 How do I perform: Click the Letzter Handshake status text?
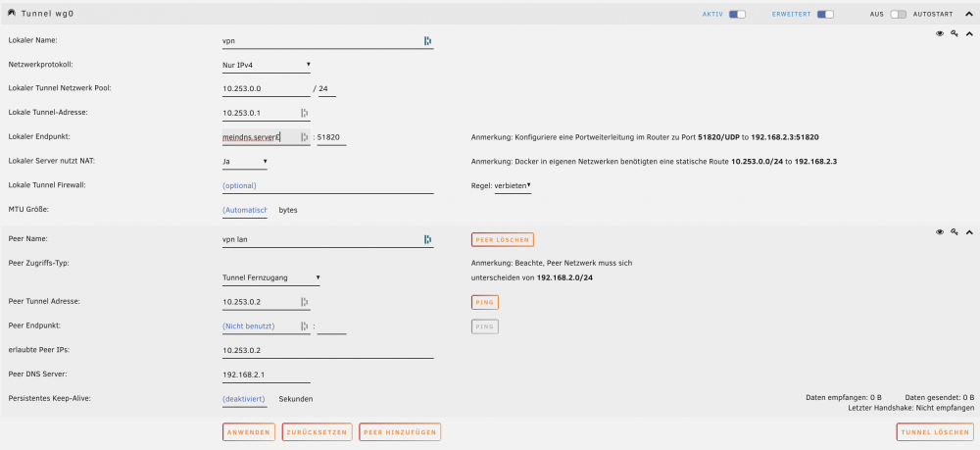(911, 408)
